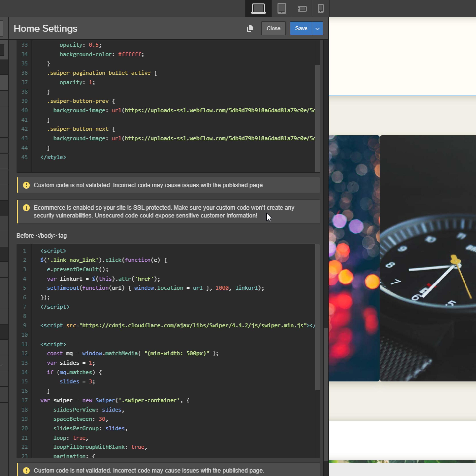Click the '.swiper-pagination-bullet-active {' line
Screen dimensions: 476x476
click(102, 73)
